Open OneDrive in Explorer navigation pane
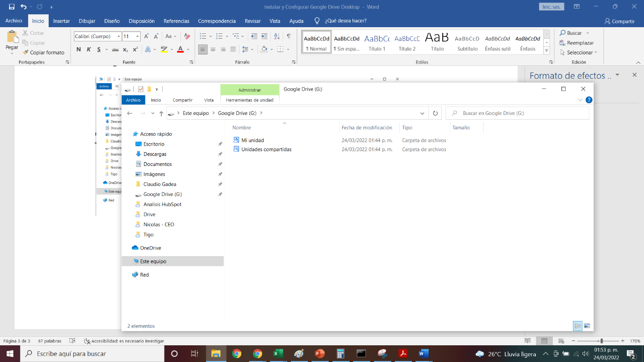Image resolution: width=644 pixels, height=362 pixels. (150, 248)
